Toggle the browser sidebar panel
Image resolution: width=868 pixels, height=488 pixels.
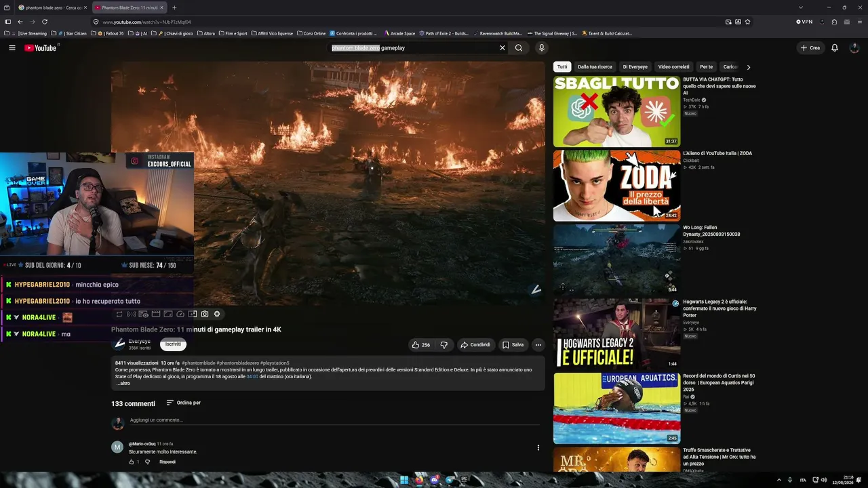8,22
